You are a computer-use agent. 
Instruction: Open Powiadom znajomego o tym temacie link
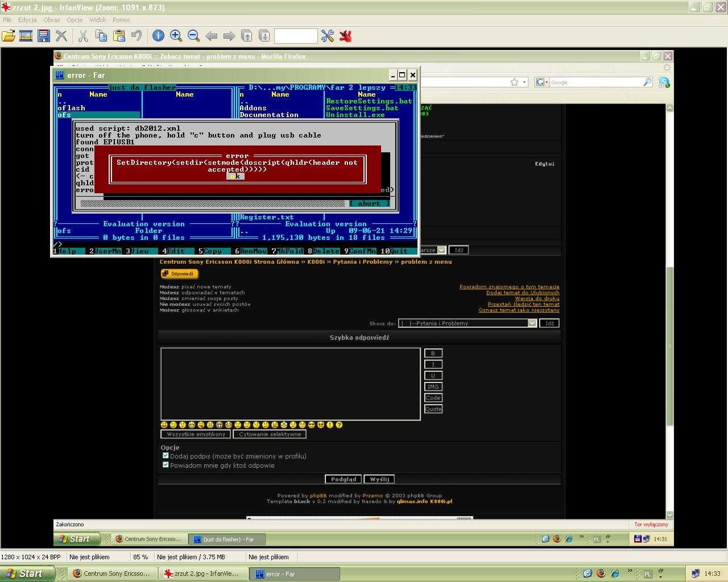(509, 287)
